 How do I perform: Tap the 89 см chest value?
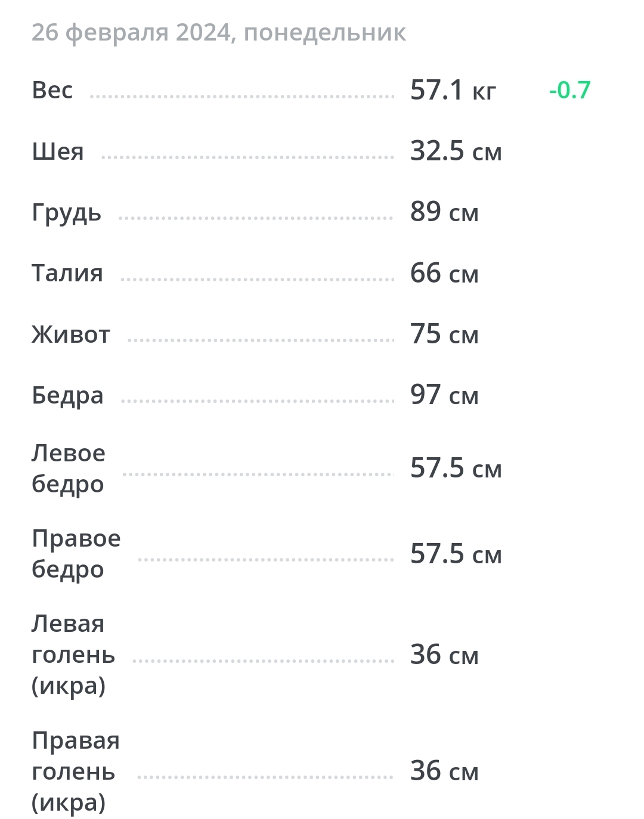click(x=444, y=213)
